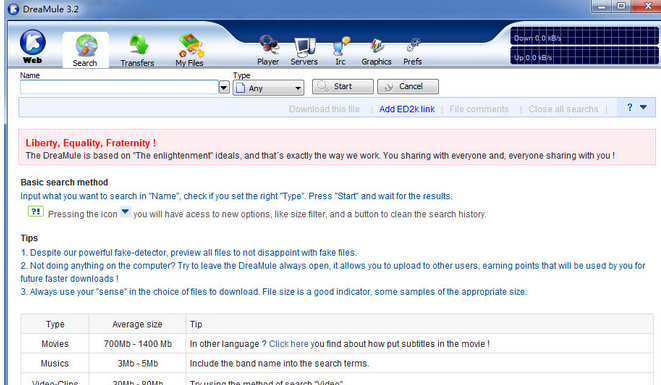
Task: Open the Type file filter dropdown
Action: coord(268,88)
